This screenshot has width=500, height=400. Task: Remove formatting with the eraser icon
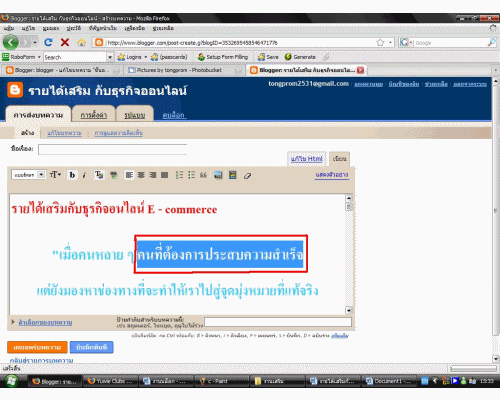tap(247, 175)
